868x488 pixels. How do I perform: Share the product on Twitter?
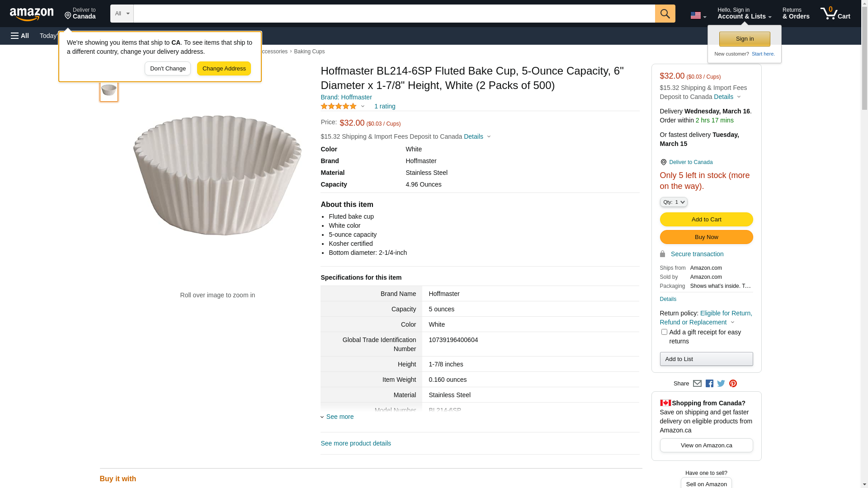coord(721,384)
